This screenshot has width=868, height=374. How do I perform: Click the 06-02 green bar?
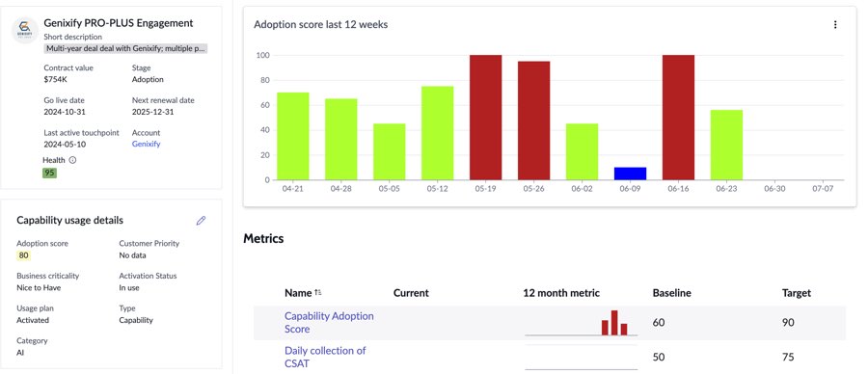[582, 151]
